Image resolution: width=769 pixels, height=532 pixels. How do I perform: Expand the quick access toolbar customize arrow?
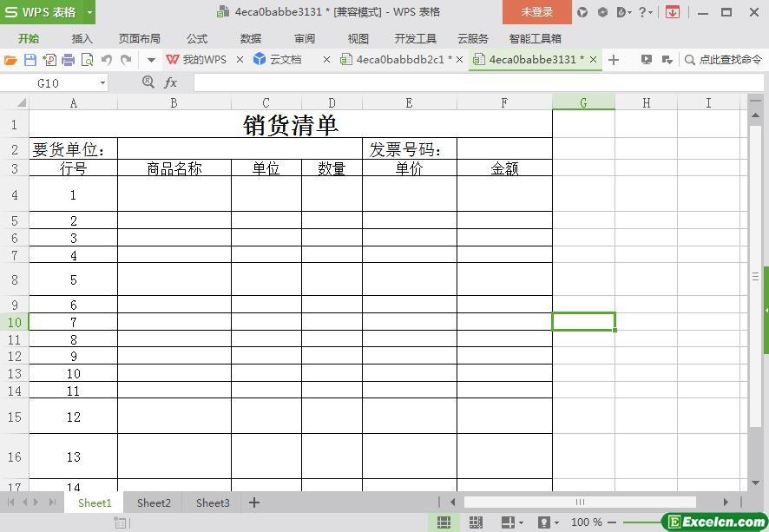point(151,60)
